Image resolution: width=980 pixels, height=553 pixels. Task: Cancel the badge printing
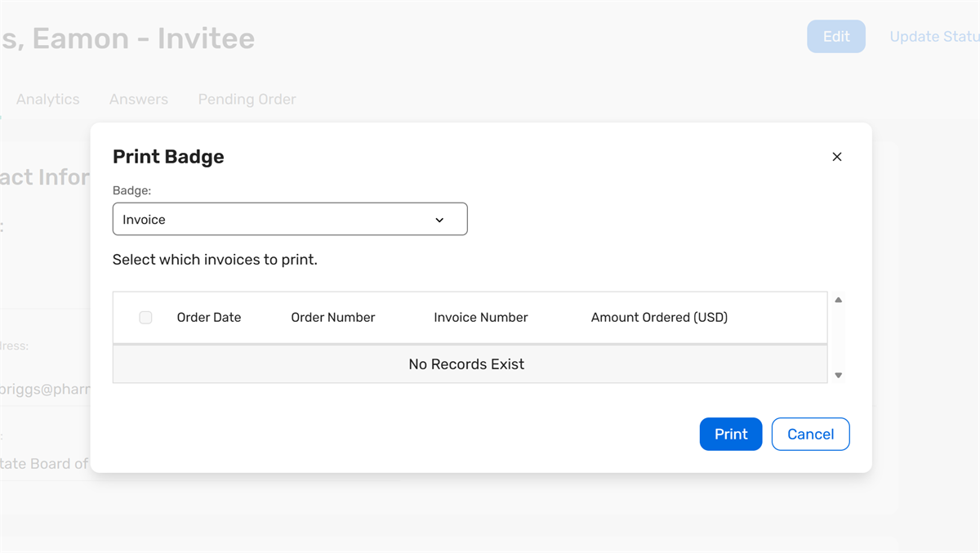click(810, 434)
